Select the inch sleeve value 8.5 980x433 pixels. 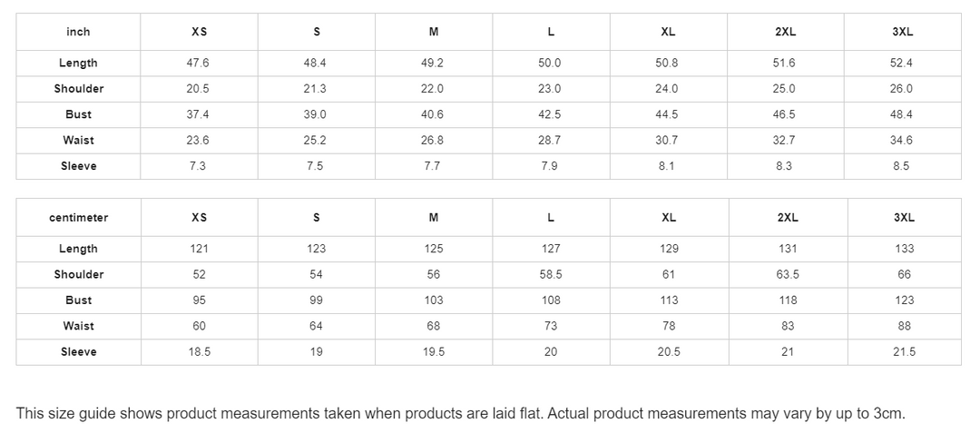pos(902,166)
